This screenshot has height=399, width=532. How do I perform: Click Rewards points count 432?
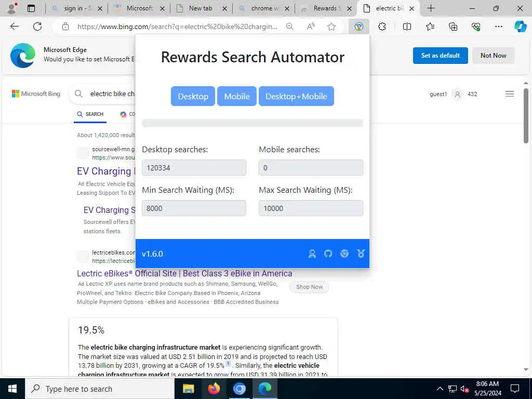[x=472, y=95]
